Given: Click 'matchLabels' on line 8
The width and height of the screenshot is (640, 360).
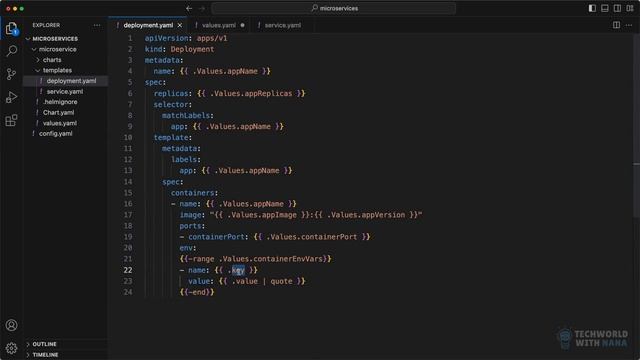Looking at the screenshot, I should pos(186,116).
